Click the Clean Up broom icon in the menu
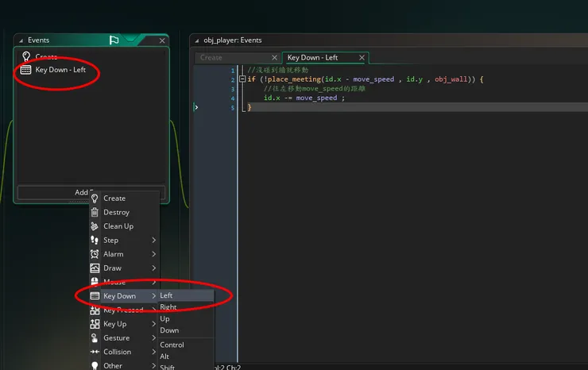588x370 pixels. pyautogui.click(x=95, y=226)
